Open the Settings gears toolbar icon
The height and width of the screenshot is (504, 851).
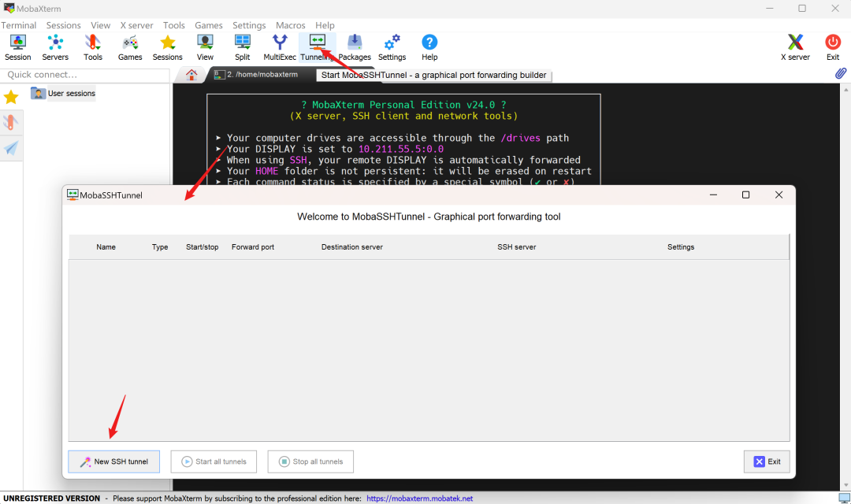coord(392,47)
